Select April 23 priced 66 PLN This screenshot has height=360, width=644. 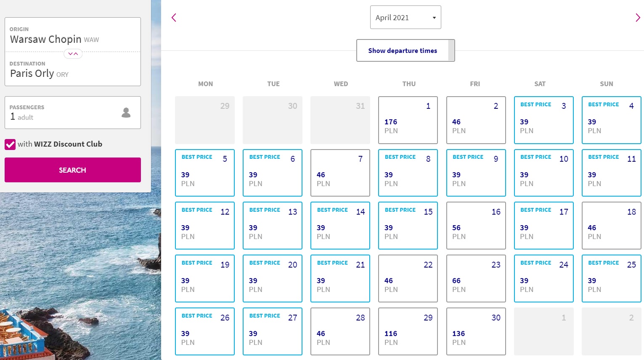pyautogui.click(x=476, y=279)
